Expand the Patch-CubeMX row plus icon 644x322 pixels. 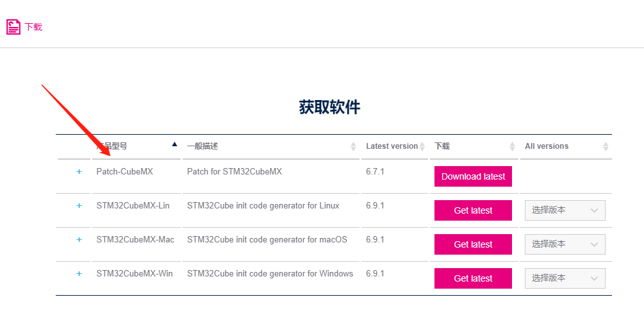79,171
